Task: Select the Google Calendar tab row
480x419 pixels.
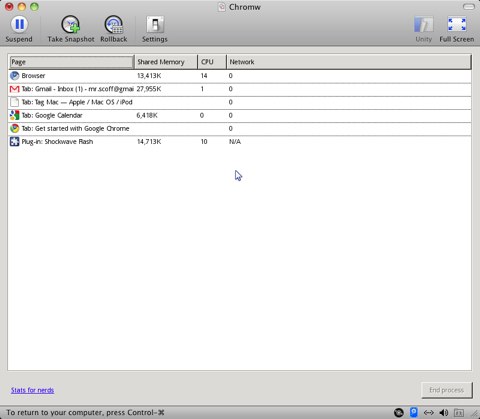Action: (x=240, y=115)
